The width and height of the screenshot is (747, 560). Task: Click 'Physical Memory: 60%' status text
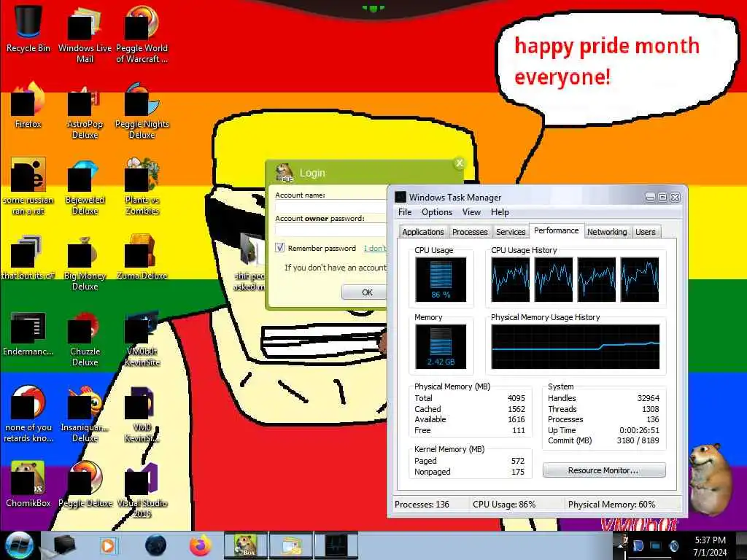point(612,505)
